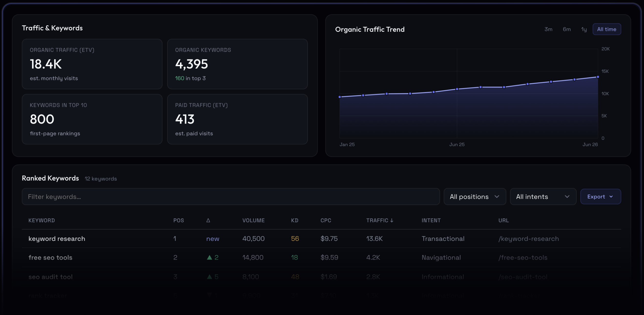644x315 pixels.
Task: Click the up arrow beside change 2
Action: (209, 257)
